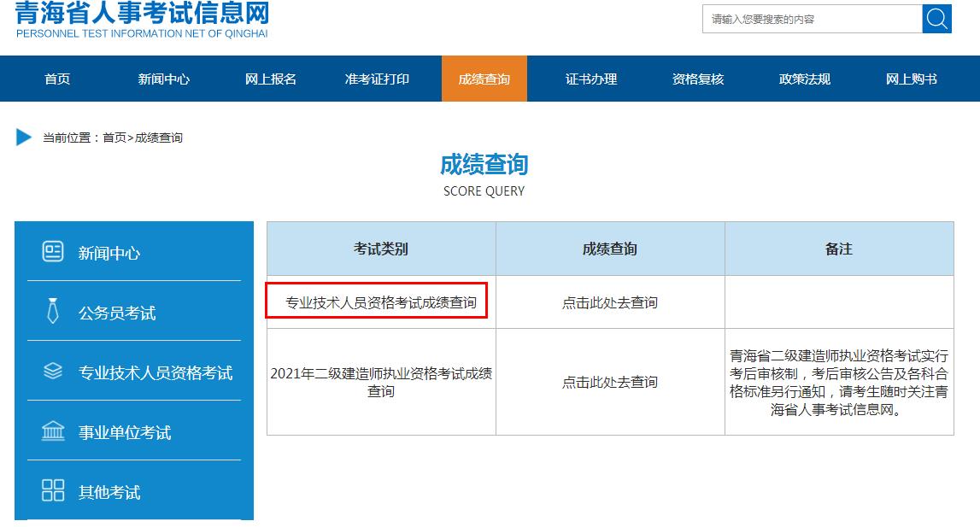This screenshot has width=980, height=527.
Task: Click the search input field
Action: click(x=812, y=18)
